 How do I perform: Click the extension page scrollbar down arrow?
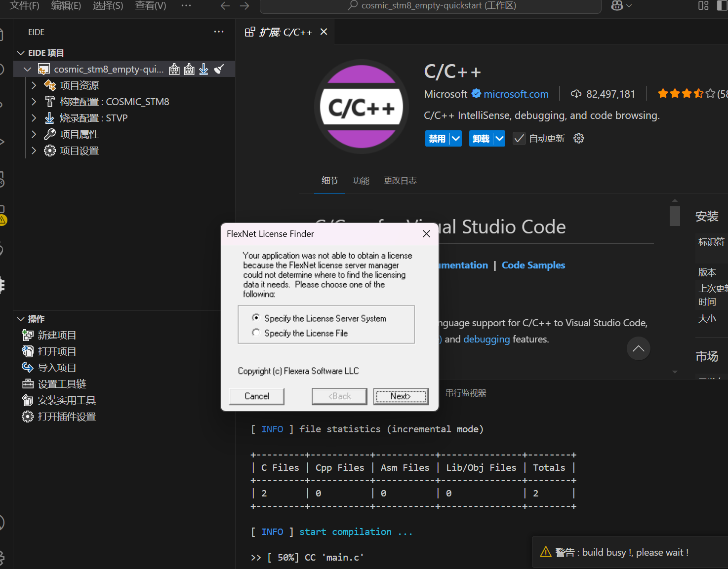pos(675,372)
